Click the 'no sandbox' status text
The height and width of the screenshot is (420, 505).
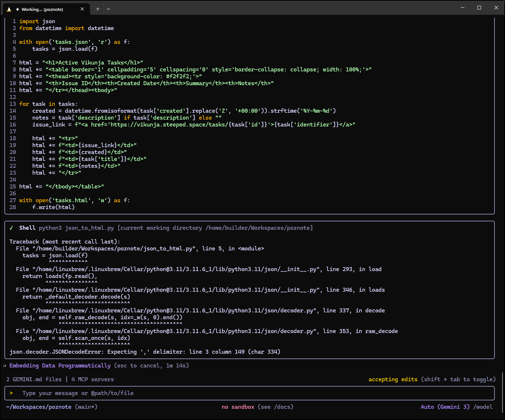click(238, 407)
